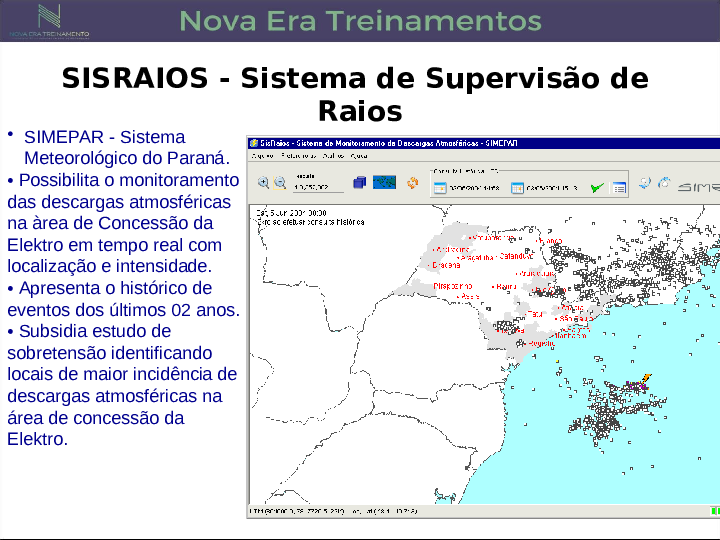Click the Nova Era Treinamento logo
This screenshot has width=720, height=540.
(49, 21)
